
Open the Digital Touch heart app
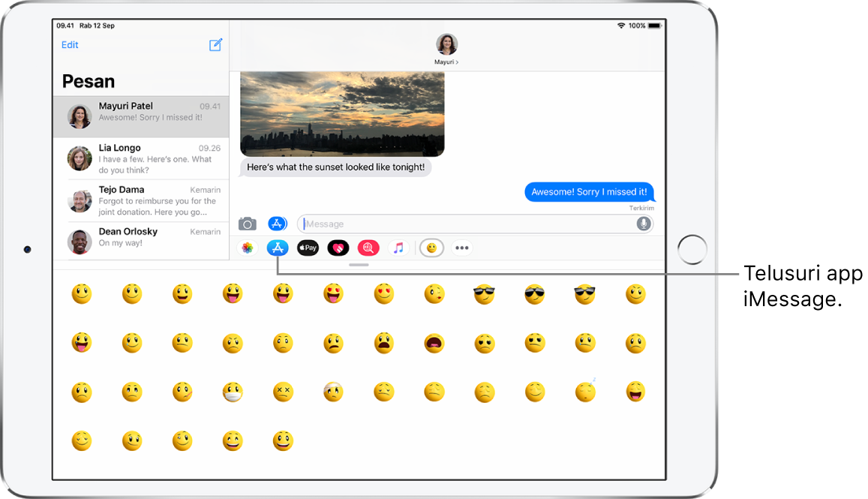[x=338, y=248]
